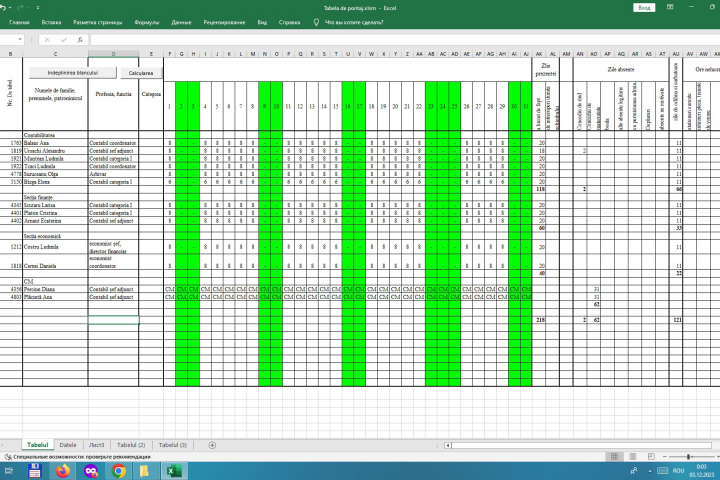This screenshot has height=480, width=720.
Task: Select the 'Zile absente' header cell
Action: [621, 69]
